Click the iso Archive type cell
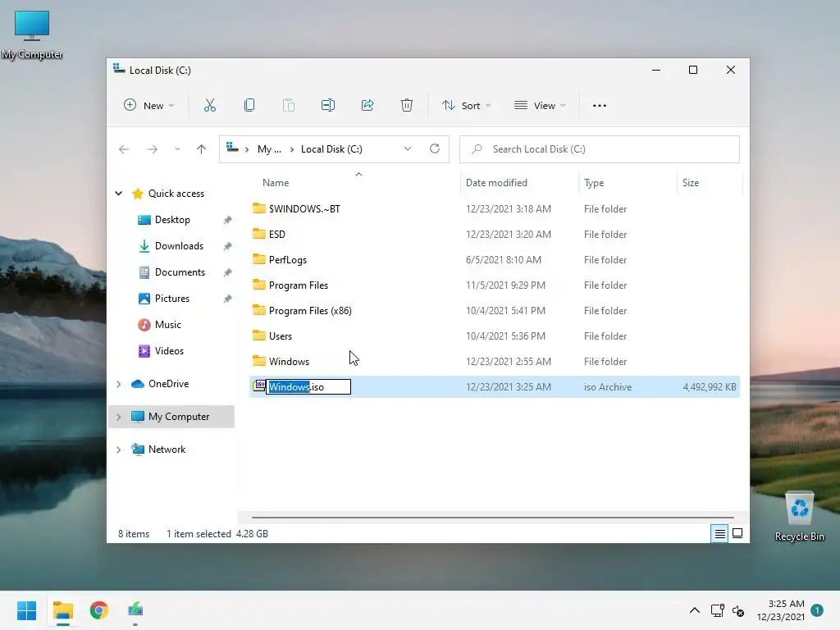Viewport: 840px width, 630px height. (608, 387)
